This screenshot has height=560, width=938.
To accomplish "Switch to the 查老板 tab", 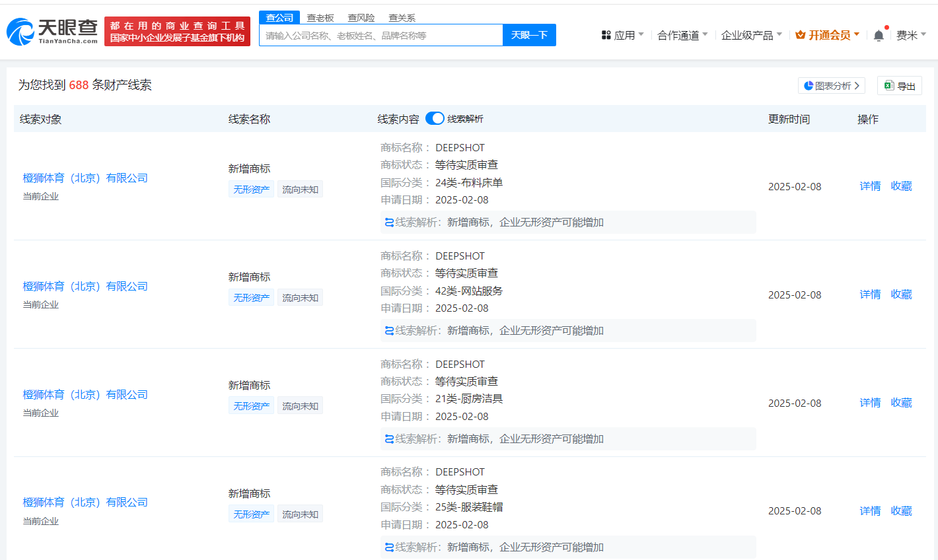I will coord(320,18).
